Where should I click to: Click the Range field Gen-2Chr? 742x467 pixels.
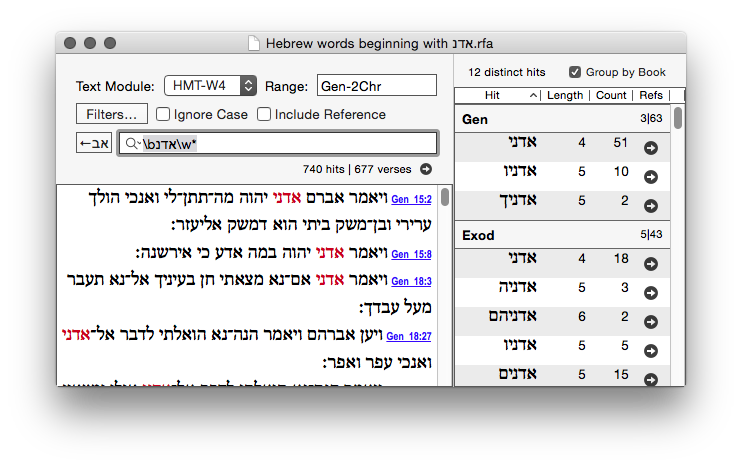[x=377, y=86]
